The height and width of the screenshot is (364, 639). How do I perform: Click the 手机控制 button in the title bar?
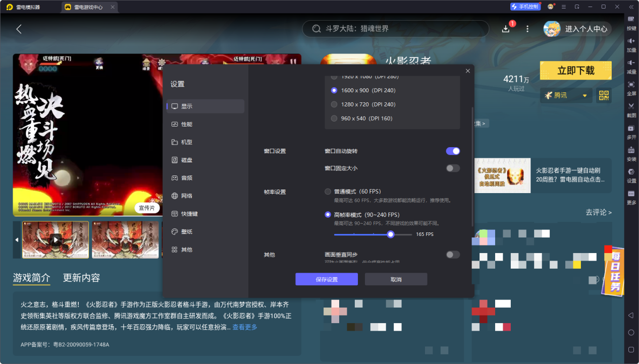[x=525, y=7]
